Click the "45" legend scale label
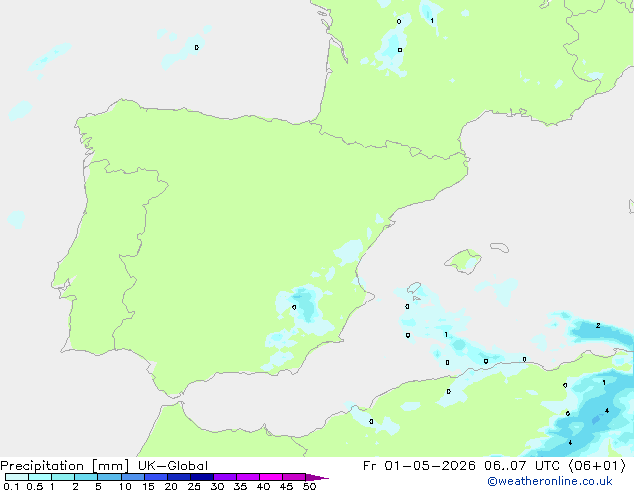Image resolution: width=634 pixels, height=490 pixels. [286, 486]
